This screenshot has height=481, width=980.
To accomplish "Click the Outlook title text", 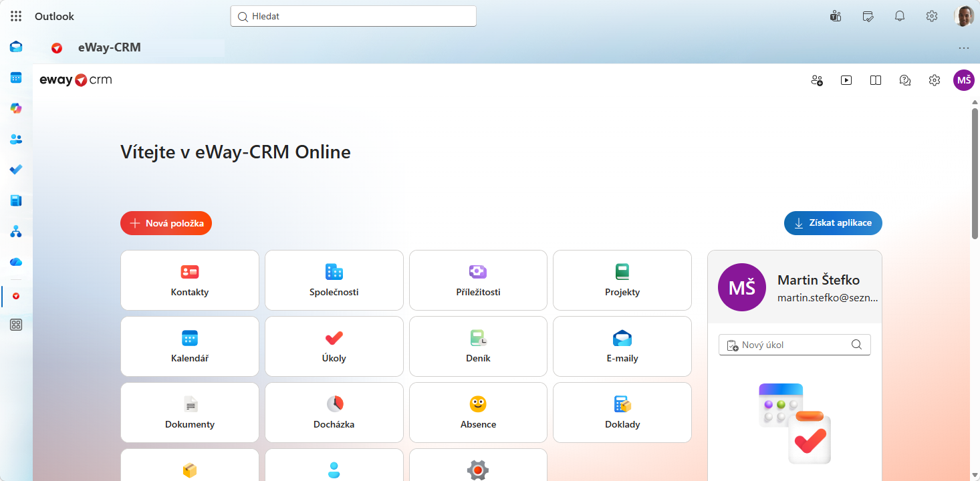I will (x=55, y=16).
